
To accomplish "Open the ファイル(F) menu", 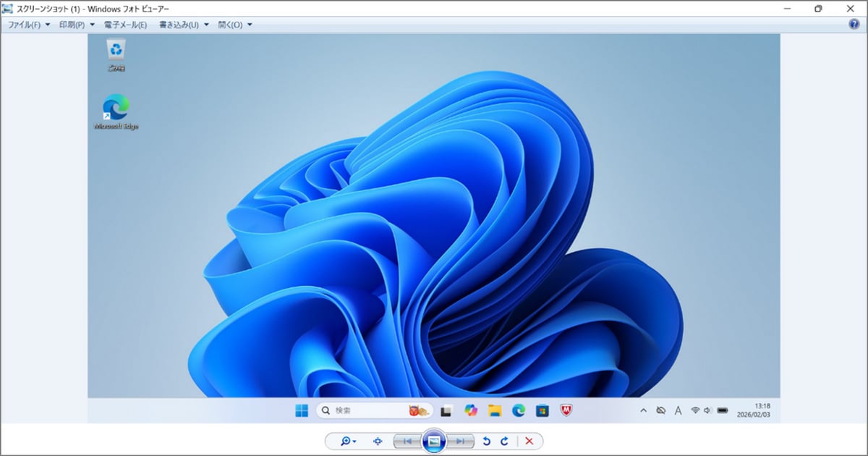I will pyautogui.click(x=28, y=25).
